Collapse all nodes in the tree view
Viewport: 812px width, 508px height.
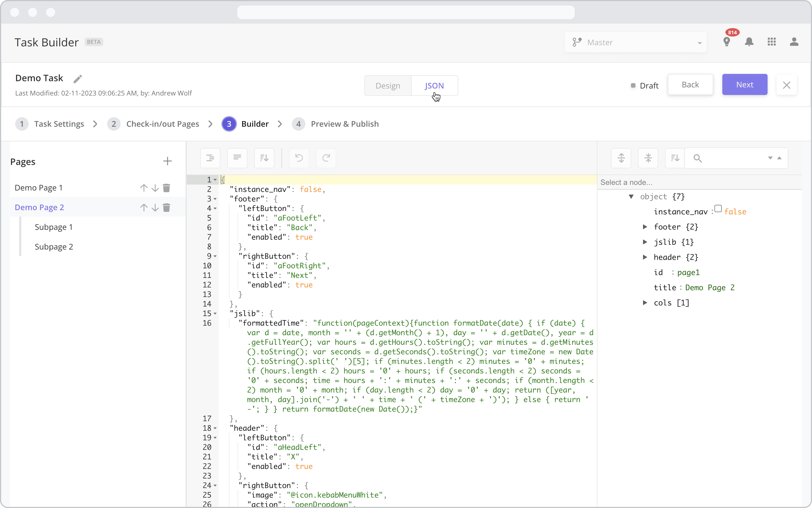648,158
